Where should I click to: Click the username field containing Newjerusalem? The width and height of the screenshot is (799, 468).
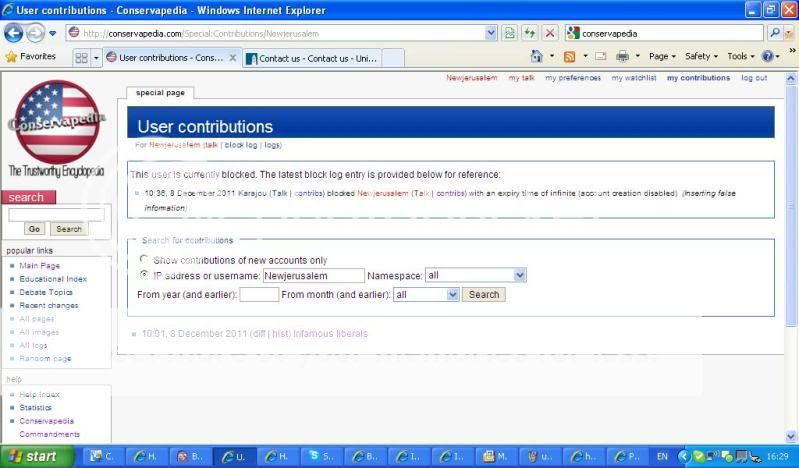314,276
